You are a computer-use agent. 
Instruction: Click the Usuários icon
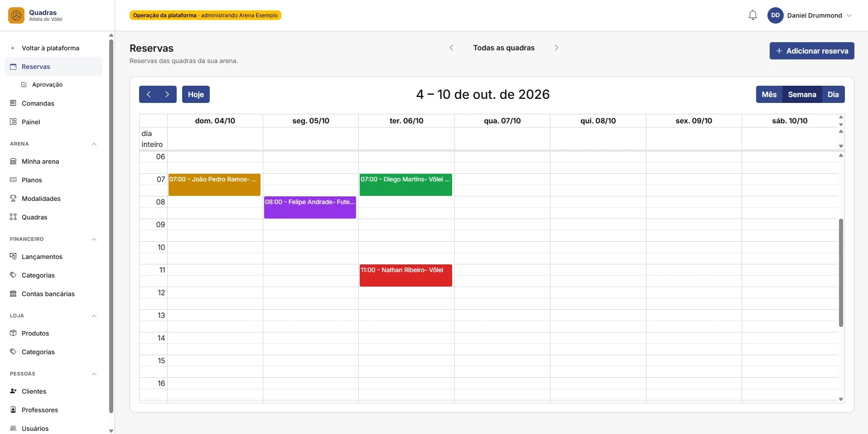click(x=13, y=429)
